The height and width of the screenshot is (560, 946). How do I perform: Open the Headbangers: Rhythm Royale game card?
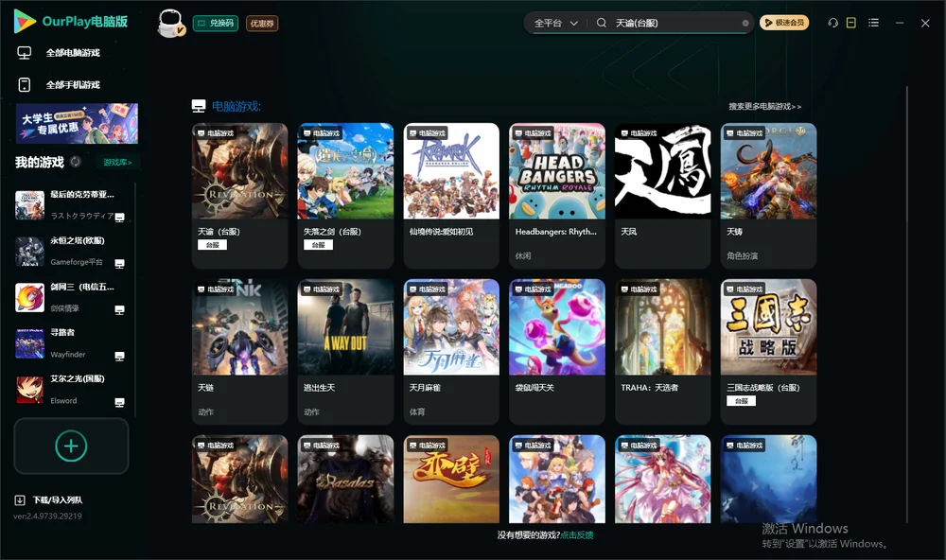tap(557, 196)
